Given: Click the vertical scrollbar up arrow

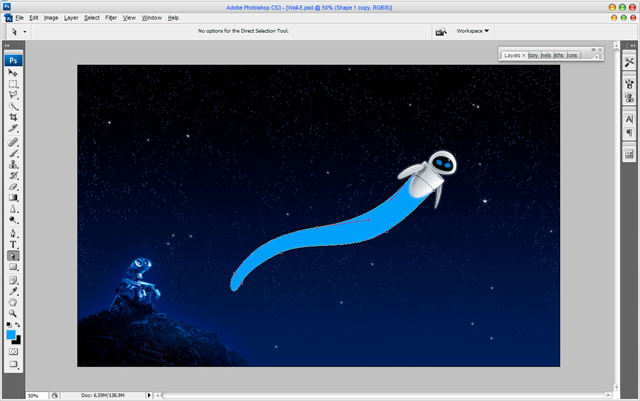Looking at the screenshot, I should [616, 44].
